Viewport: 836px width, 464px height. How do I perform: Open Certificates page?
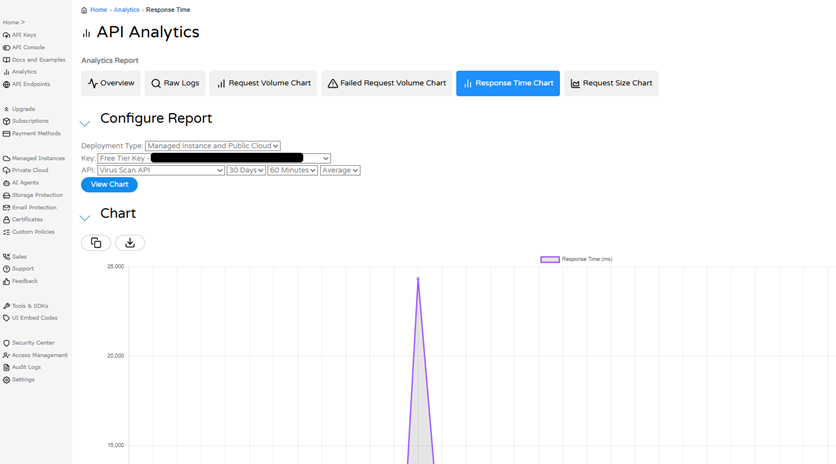(x=22, y=220)
